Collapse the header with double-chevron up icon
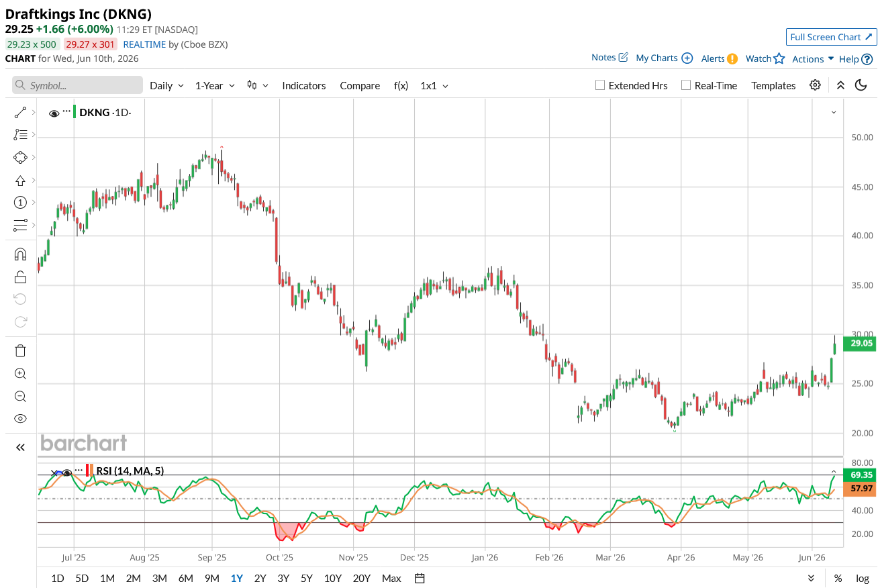878x588 pixels. tap(840, 85)
